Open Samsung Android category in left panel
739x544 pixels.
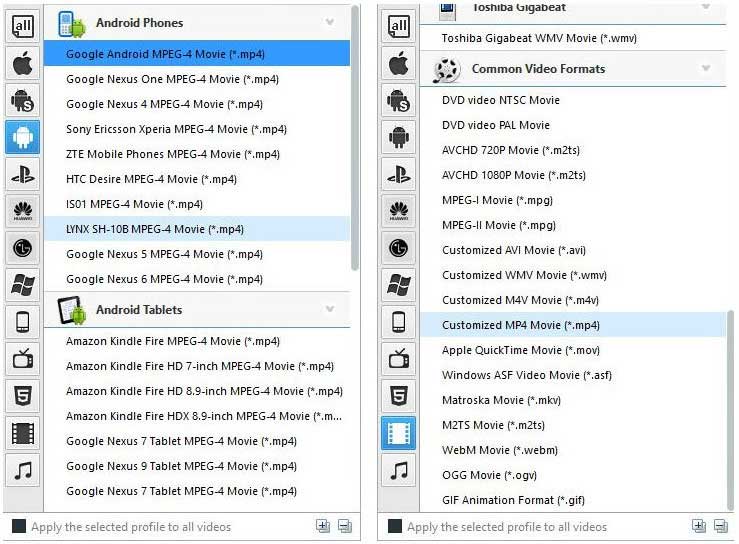[x=23, y=100]
